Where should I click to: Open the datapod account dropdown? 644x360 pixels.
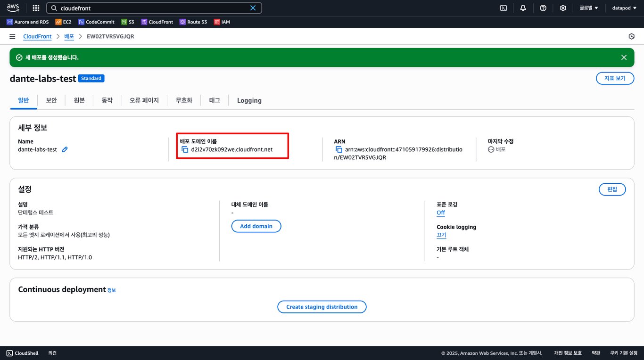tap(624, 8)
